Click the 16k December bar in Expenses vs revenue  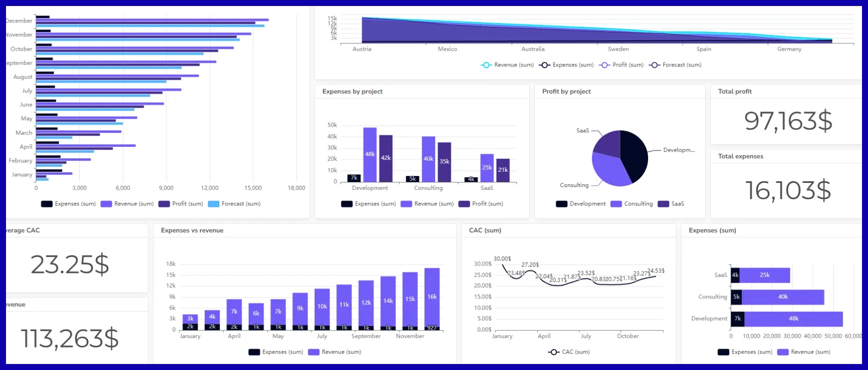[x=432, y=296]
